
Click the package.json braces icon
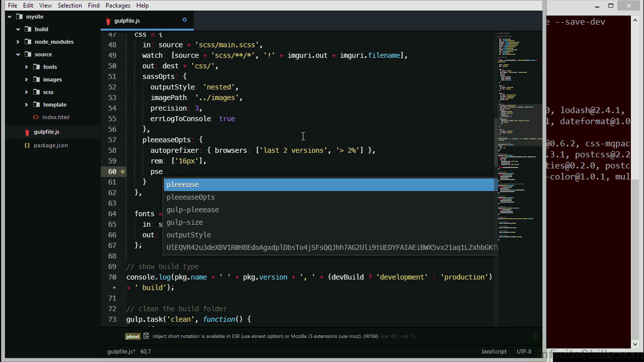click(27, 145)
